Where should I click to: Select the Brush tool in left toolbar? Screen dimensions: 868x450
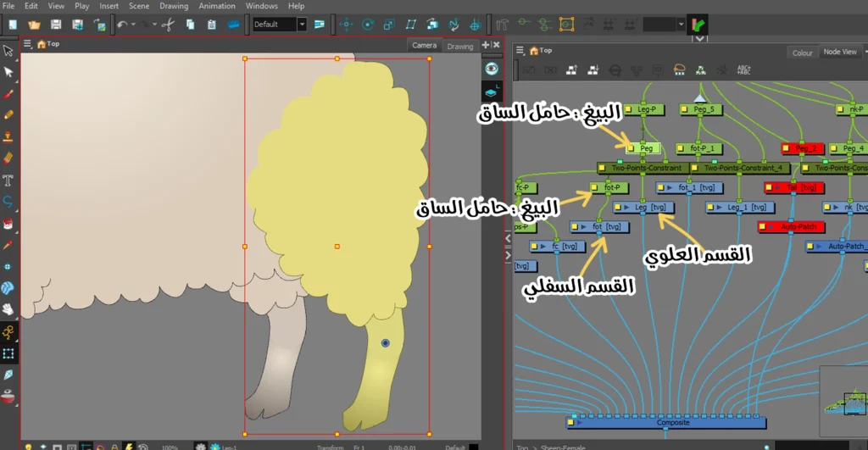click(x=8, y=94)
